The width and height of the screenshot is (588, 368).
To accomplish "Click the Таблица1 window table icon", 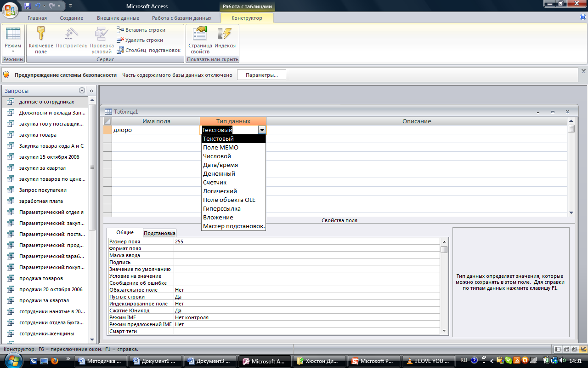I will (x=108, y=111).
